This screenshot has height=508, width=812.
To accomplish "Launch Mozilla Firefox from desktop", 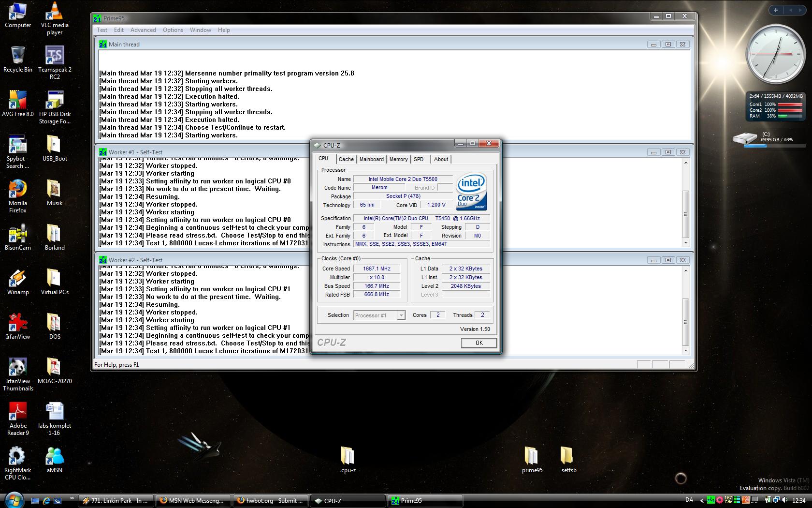I will pos(18,196).
